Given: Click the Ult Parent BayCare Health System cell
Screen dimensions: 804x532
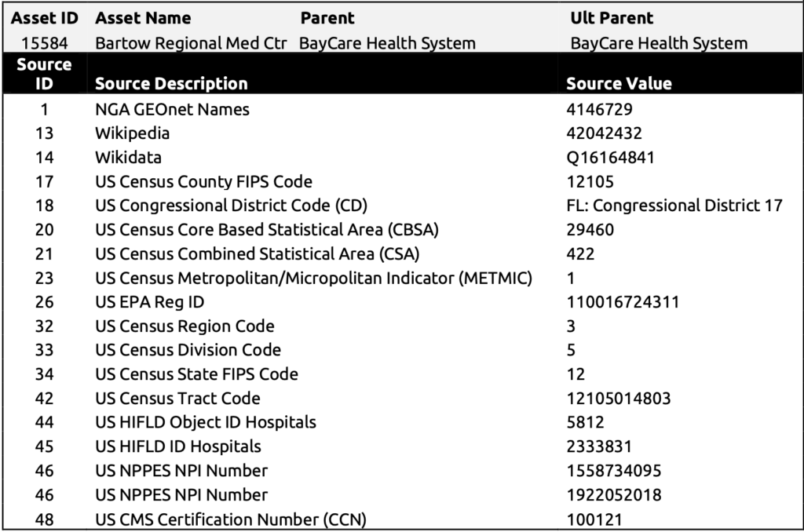Looking at the screenshot, I should click(x=659, y=43).
